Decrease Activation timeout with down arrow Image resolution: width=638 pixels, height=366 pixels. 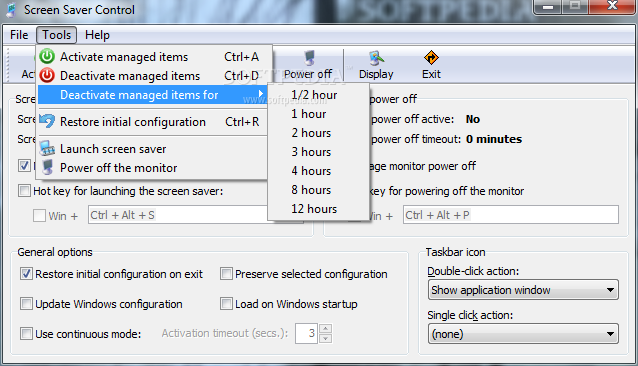[326, 338]
